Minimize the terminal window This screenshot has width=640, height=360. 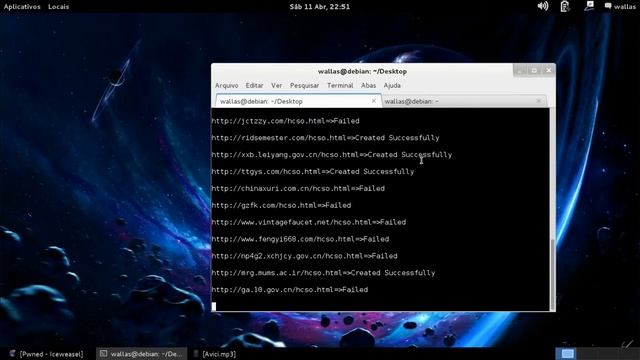(520, 71)
